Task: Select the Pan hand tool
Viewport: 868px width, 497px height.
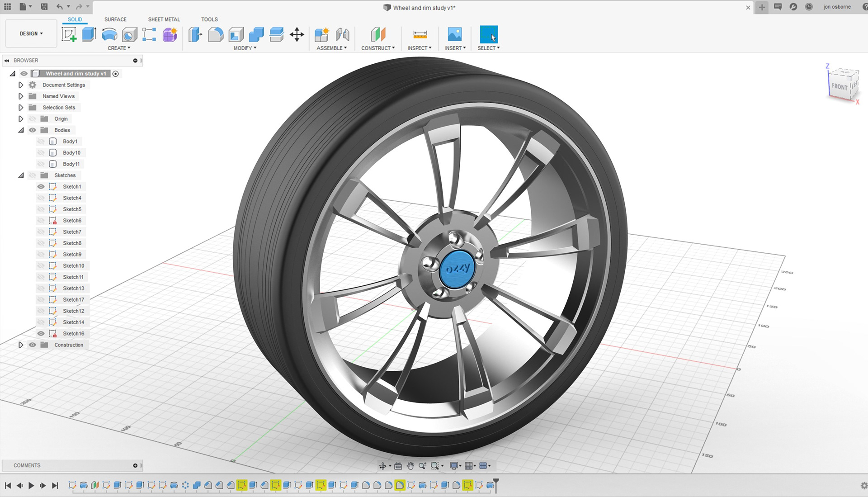Action: coord(410,465)
